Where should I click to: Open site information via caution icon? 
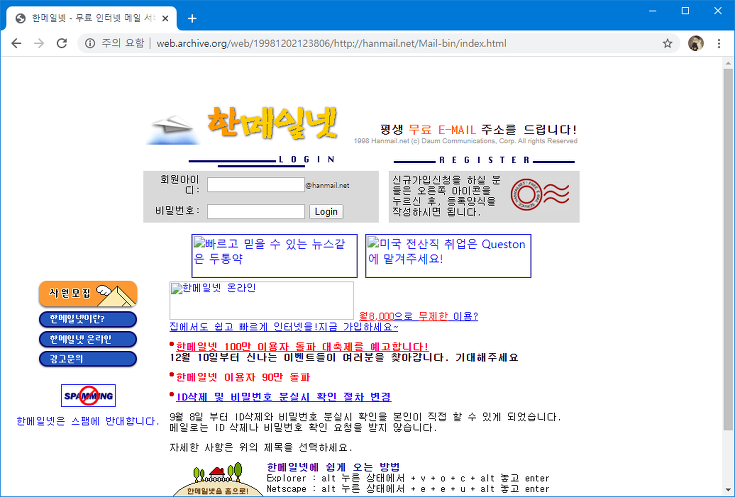90,44
